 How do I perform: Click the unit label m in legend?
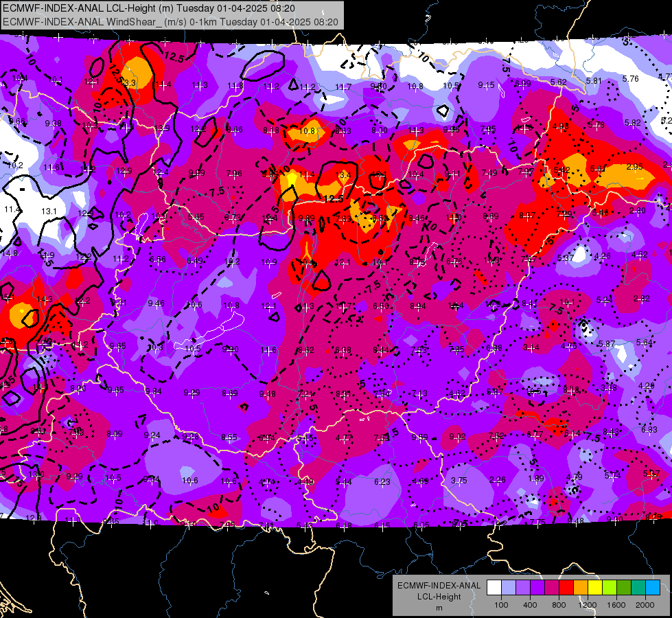(439, 608)
